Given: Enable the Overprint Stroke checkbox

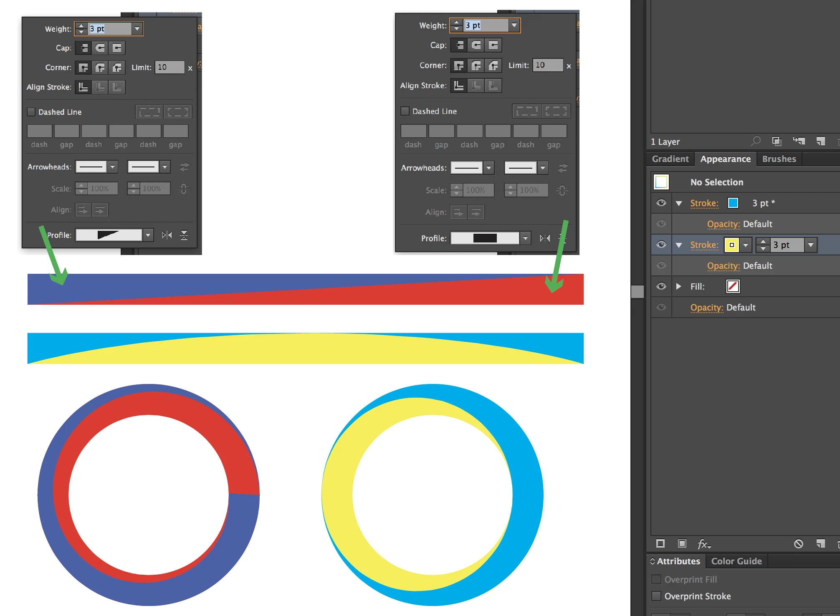Looking at the screenshot, I should [656, 596].
